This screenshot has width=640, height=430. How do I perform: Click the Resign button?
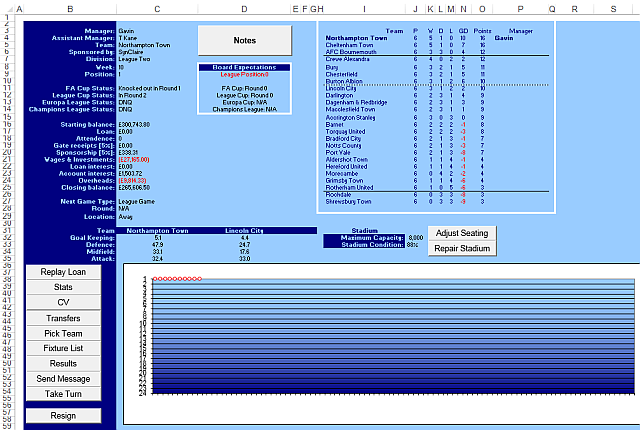coord(63,416)
